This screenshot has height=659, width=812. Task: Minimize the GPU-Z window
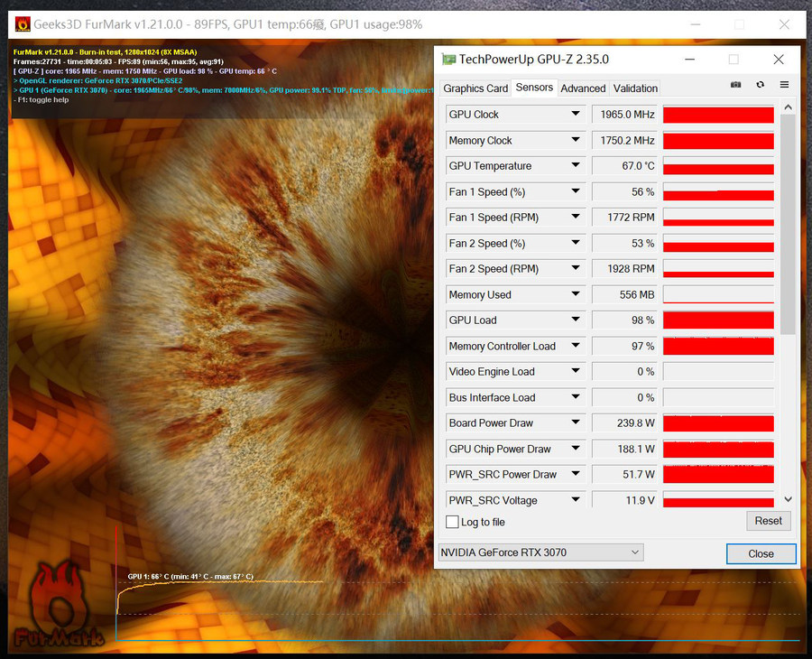click(689, 60)
